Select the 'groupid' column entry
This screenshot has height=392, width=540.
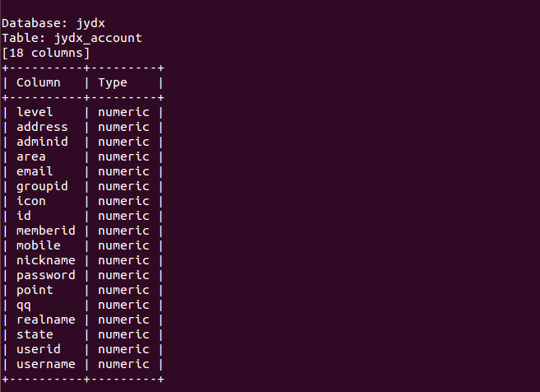click(42, 187)
